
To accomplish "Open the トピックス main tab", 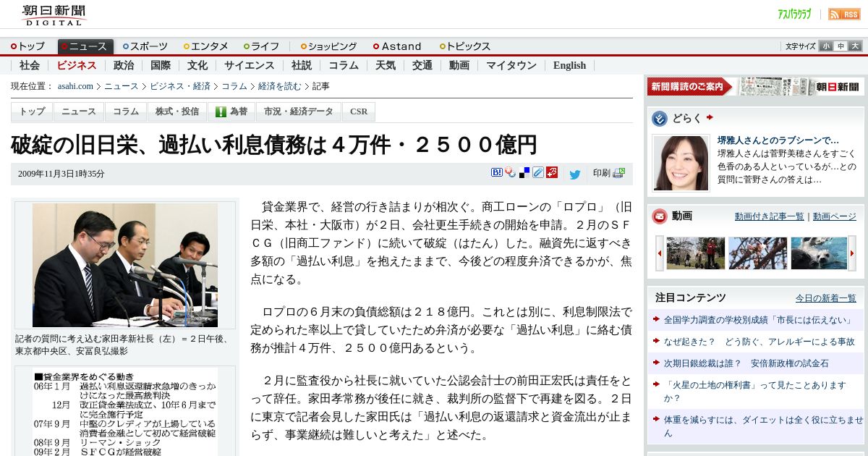I will (464, 46).
